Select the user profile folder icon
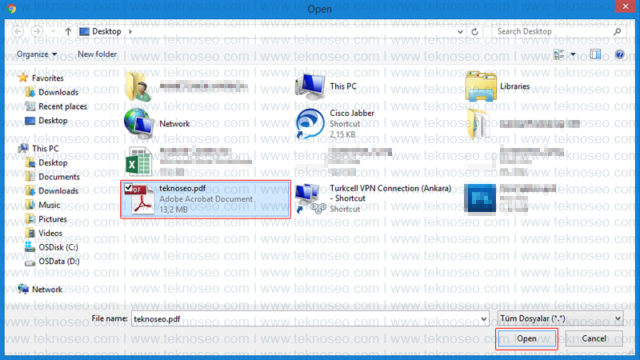 [x=138, y=86]
